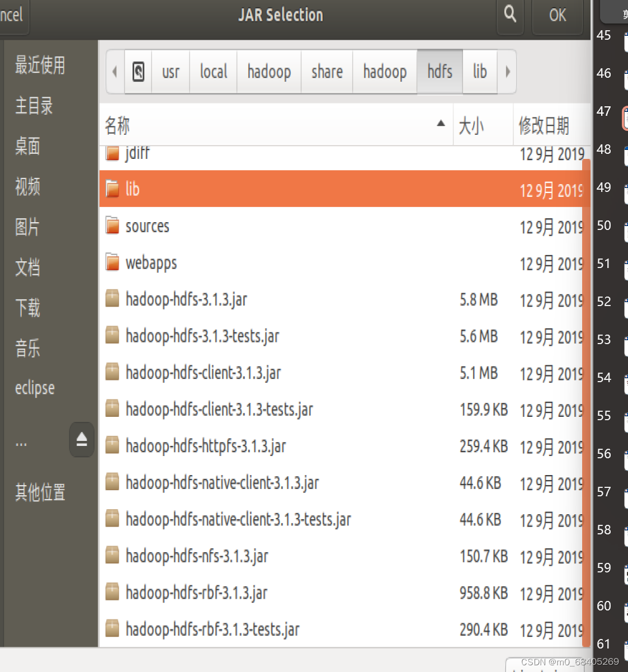This screenshot has height=672, width=628.
Task: Go to the usr path segment
Action: (x=171, y=72)
